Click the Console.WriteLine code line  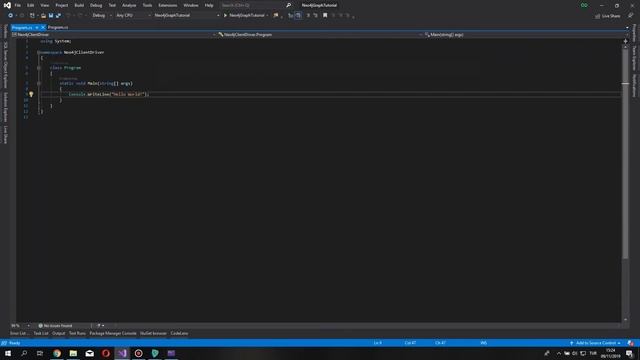pyautogui.click(x=109, y=94)
